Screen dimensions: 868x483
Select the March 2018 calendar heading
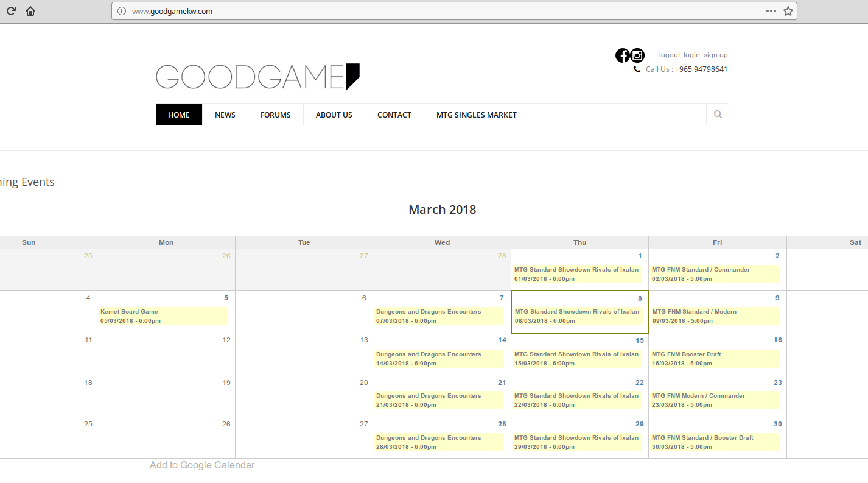(442, 210)
